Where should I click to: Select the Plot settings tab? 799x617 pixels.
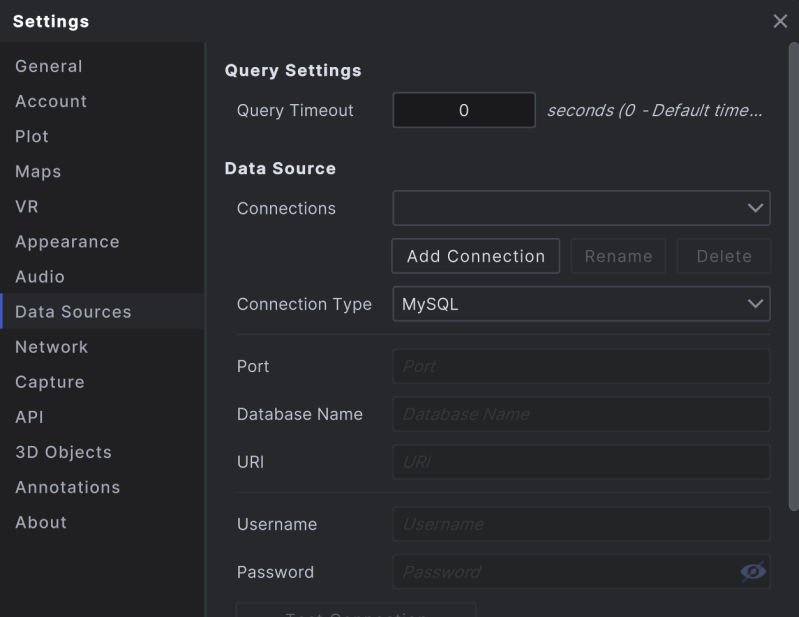[32, 136]
